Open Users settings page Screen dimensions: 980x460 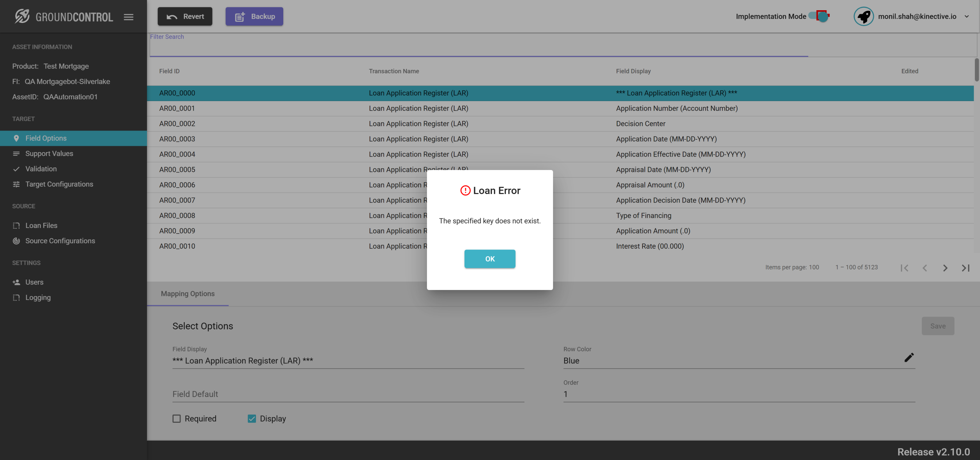tap(34, 282)
